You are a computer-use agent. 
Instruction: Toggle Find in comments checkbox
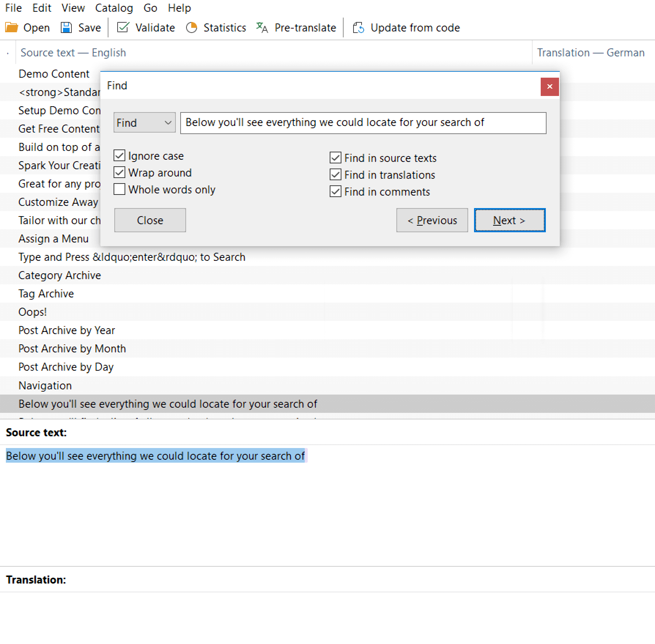[336, 192]
